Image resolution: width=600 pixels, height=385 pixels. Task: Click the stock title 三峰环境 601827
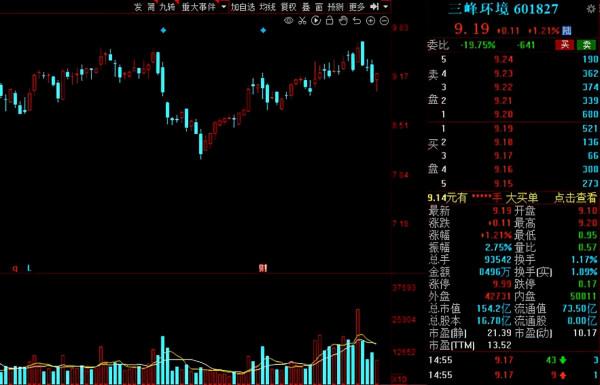pyautogui.click(x=504, y=9)
